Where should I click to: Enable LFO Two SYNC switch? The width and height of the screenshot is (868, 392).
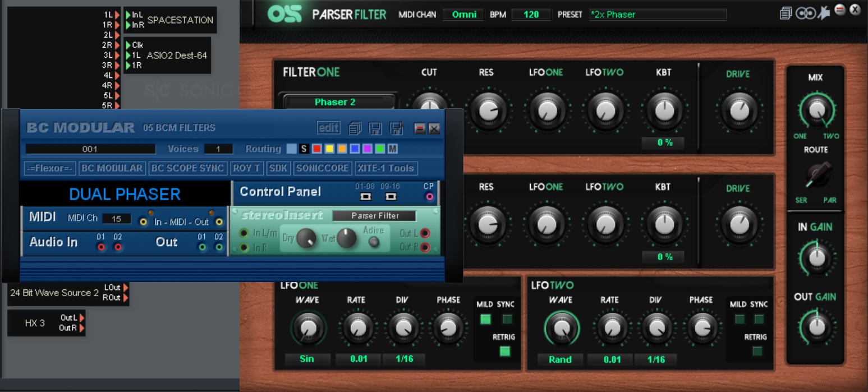759,319
